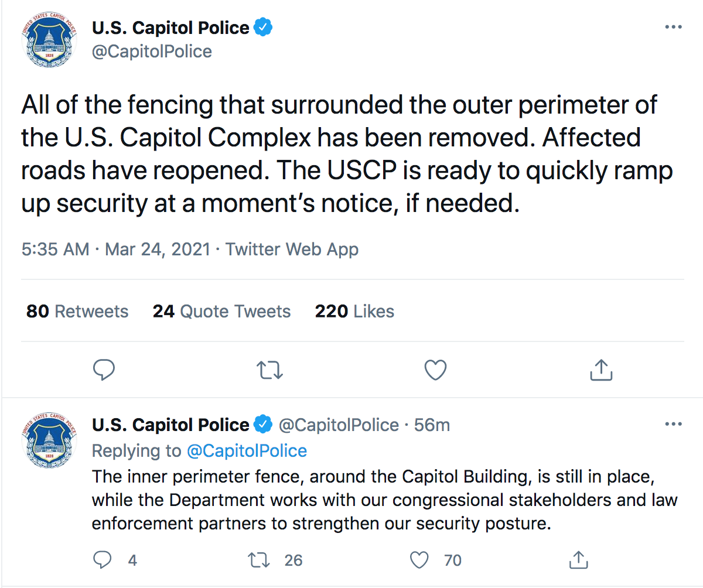View the 80 Retweets list

[x=77, y=311]
